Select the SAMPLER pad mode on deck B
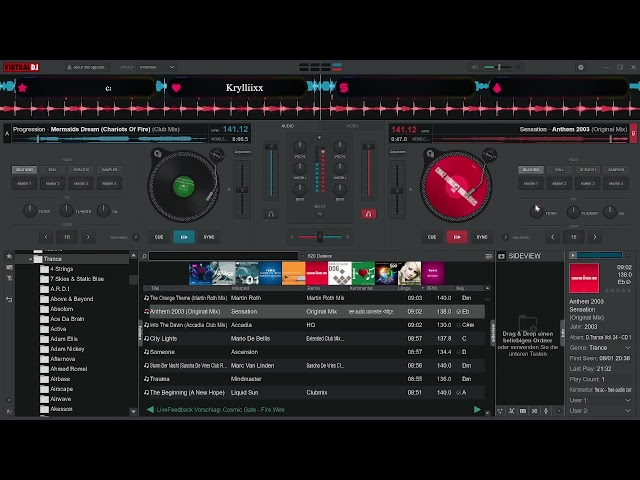Screen dimensions: 640x480 click(616, 169)
